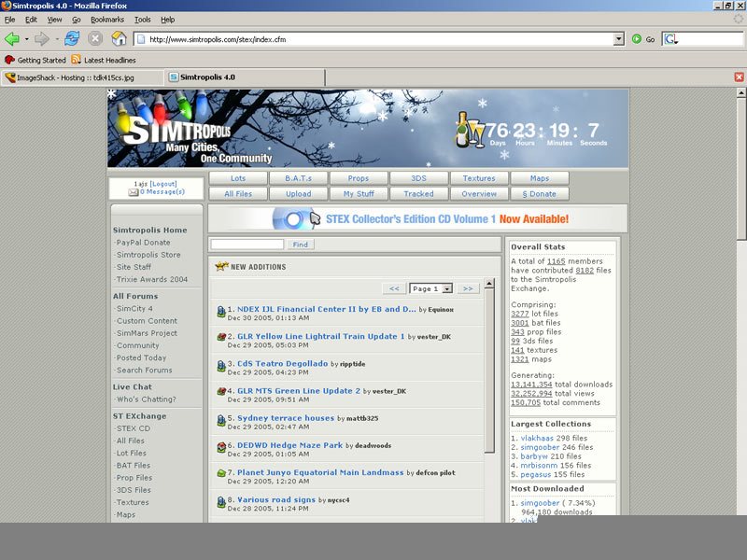Click the Upload button
Screen dimensions: 747x560
[298, 194]
